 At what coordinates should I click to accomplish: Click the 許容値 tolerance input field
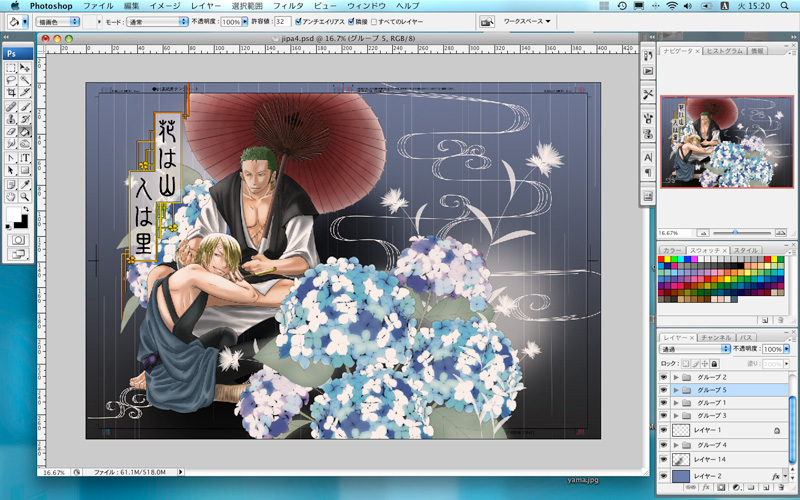(x=282, y=21)
